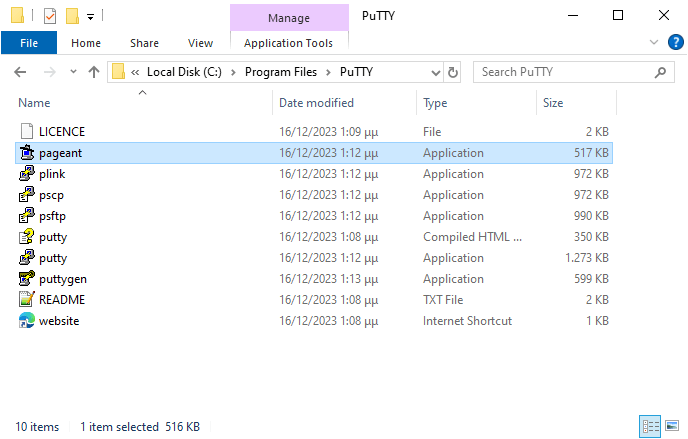The height and width of the screenshot is (439, 688).
Task: Click the putty help file icon
Action: tap(26, 237)
